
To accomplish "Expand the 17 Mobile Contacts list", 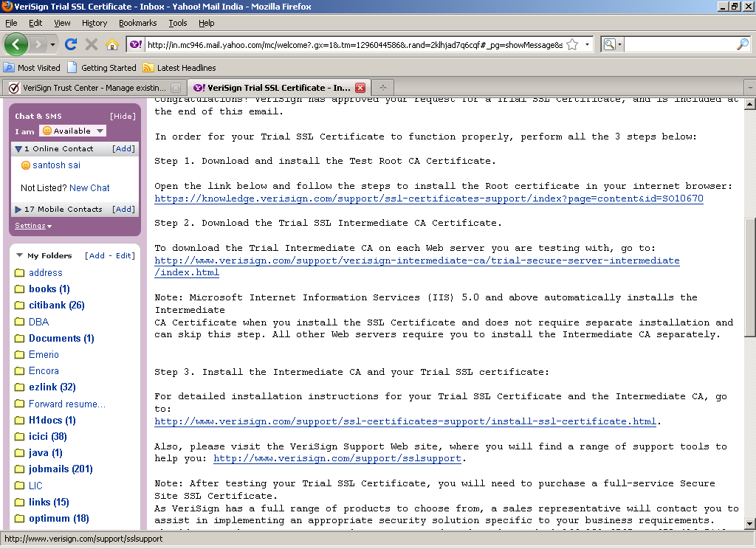I will click(18, 209).
